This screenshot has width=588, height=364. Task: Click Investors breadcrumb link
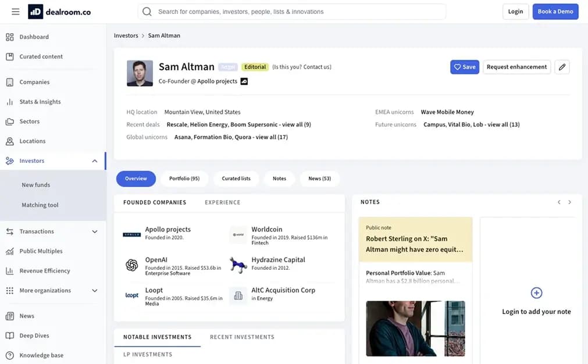pyautogui.click(x=126, y=35)
